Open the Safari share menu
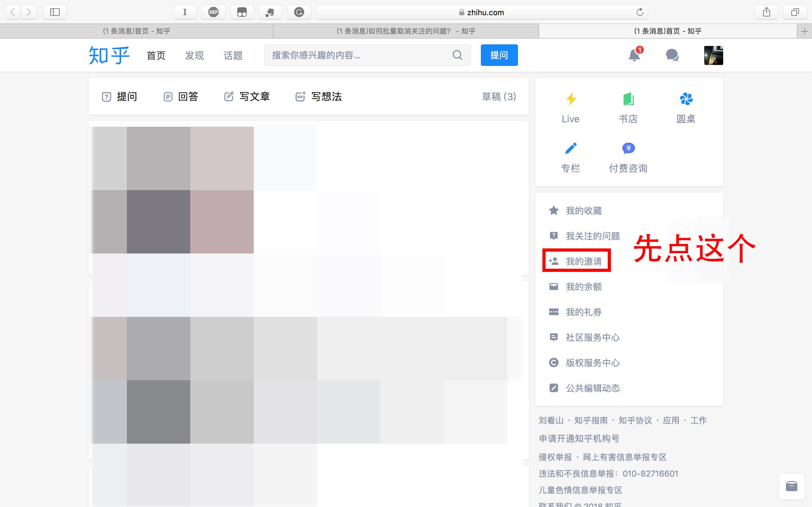 [766, 12]
